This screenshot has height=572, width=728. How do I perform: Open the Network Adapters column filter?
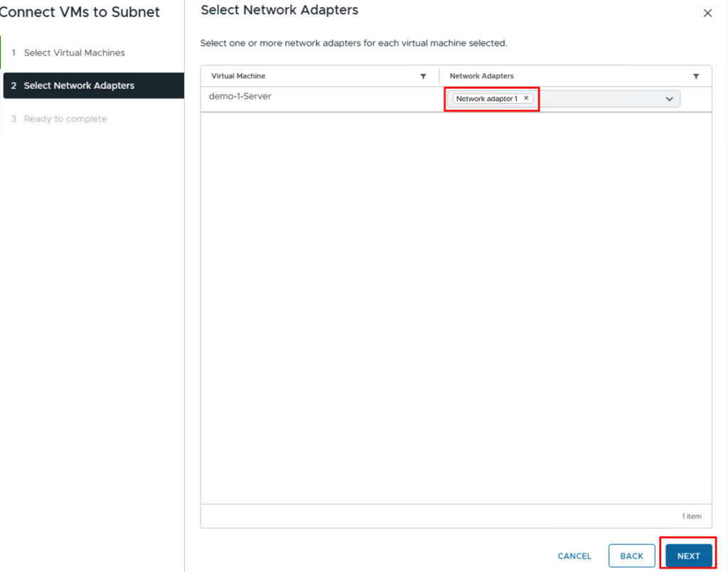696,76
